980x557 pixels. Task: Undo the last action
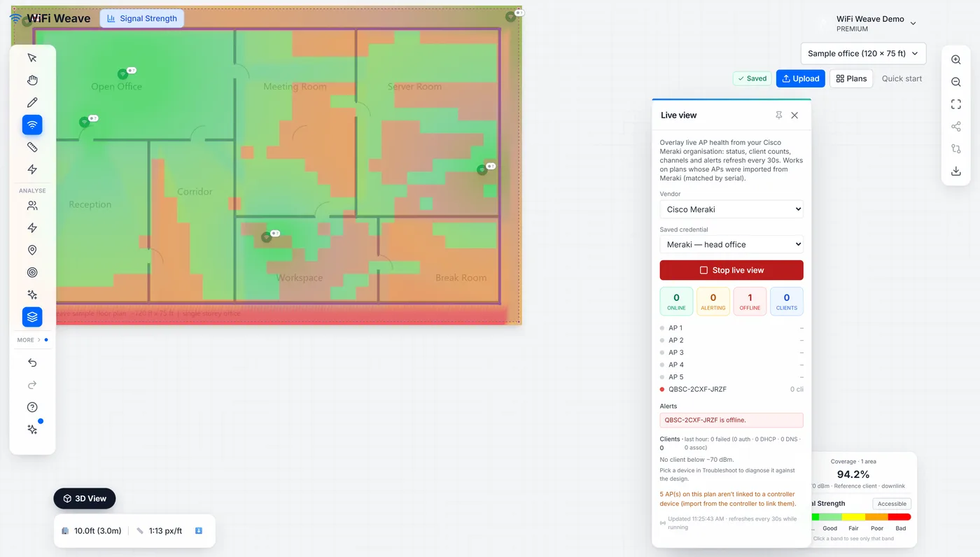32,362
